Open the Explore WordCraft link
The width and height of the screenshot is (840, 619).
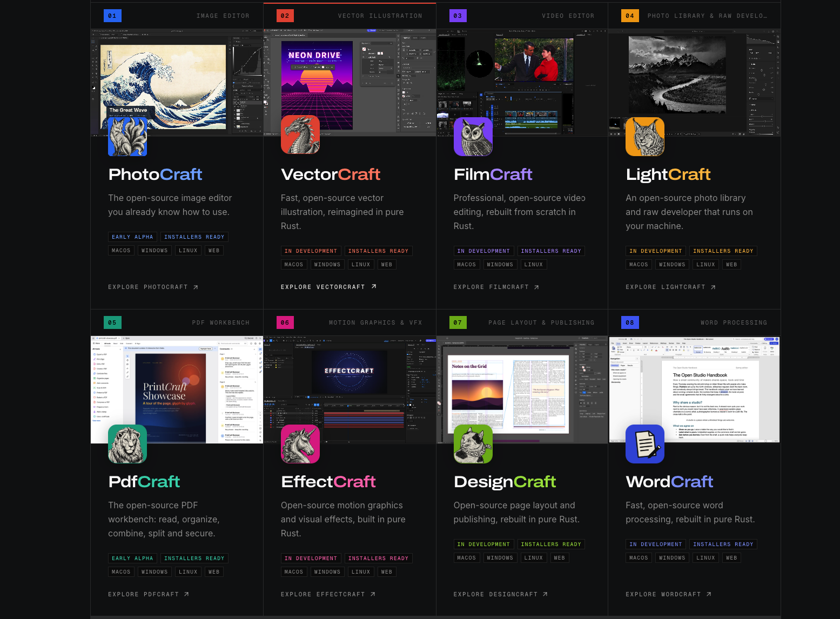(x=669, y=594)
